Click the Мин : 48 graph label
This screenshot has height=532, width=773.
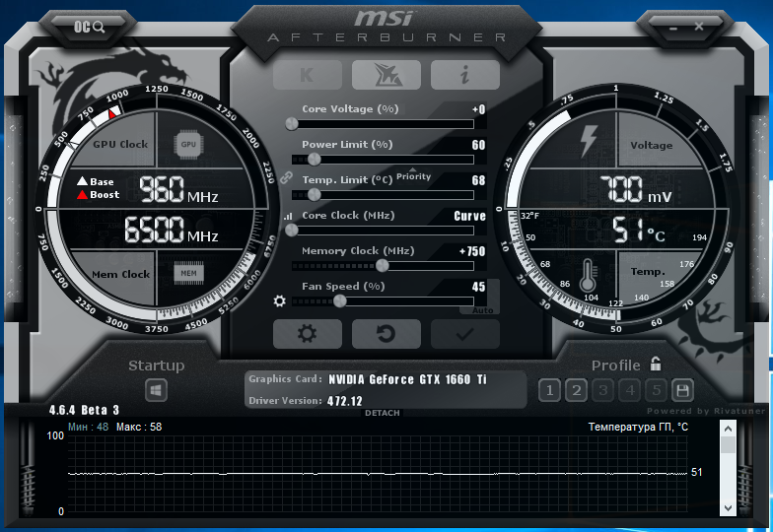pos(89,427)
